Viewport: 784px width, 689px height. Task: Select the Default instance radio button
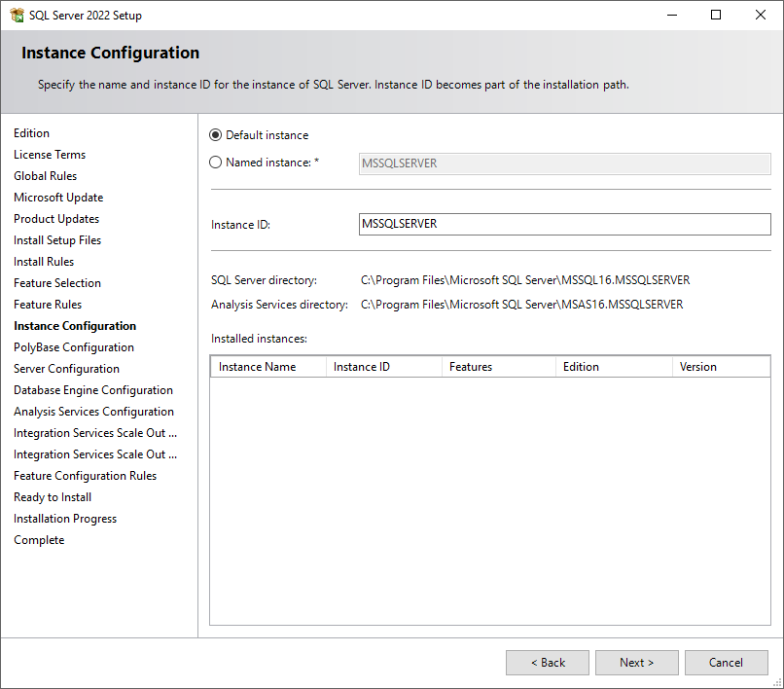[x=216, y=134]
